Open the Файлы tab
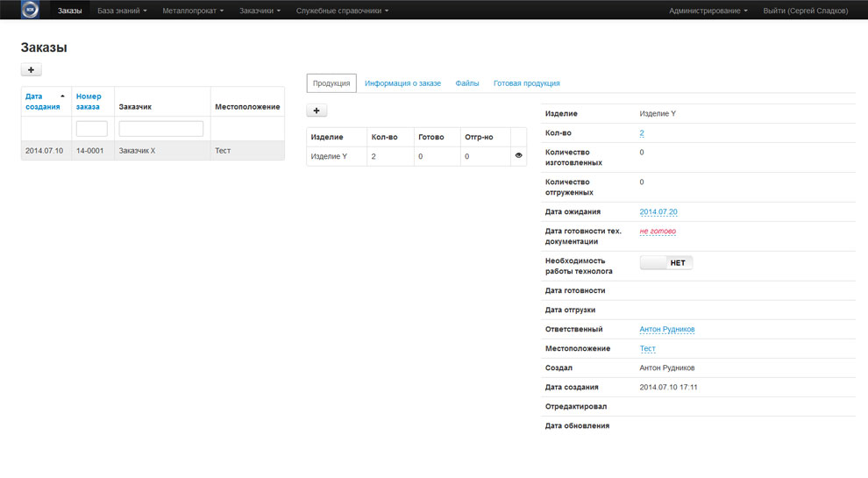 tap(466, 83)
